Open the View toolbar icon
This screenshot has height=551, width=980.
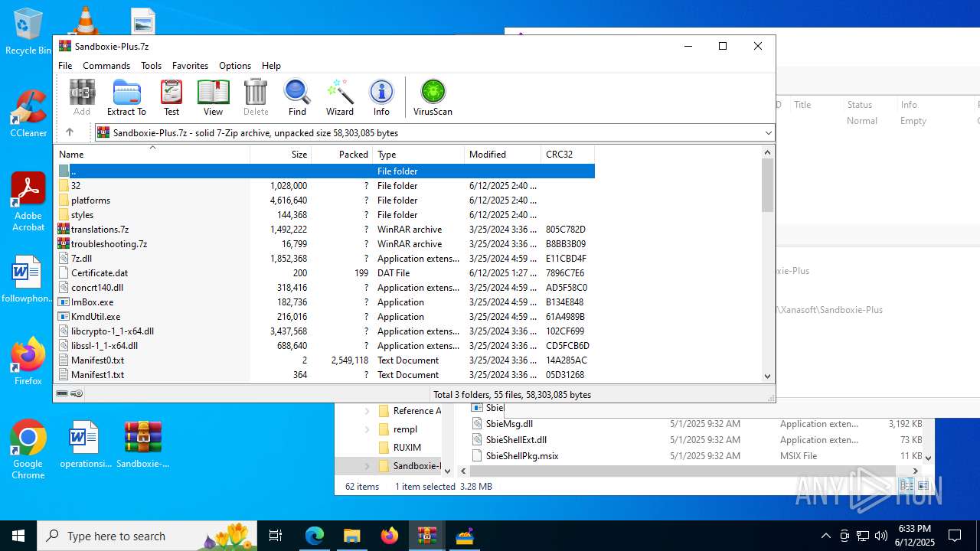click(213, 97)
